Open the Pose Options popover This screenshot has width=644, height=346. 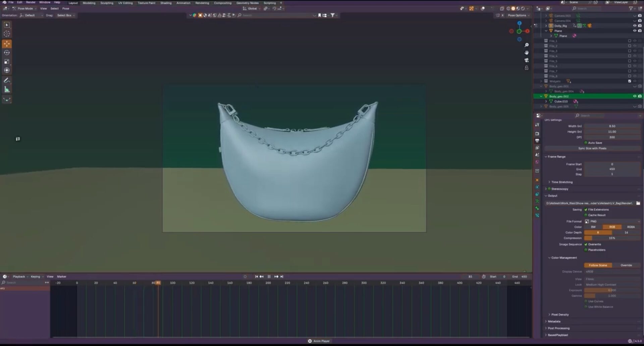[x=518, y=15]
